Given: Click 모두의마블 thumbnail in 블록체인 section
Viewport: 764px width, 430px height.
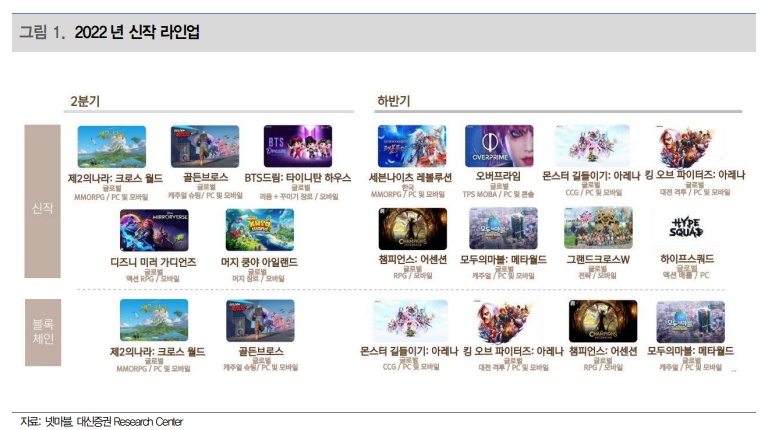Looking at the screenshot, I should [690, 322].
